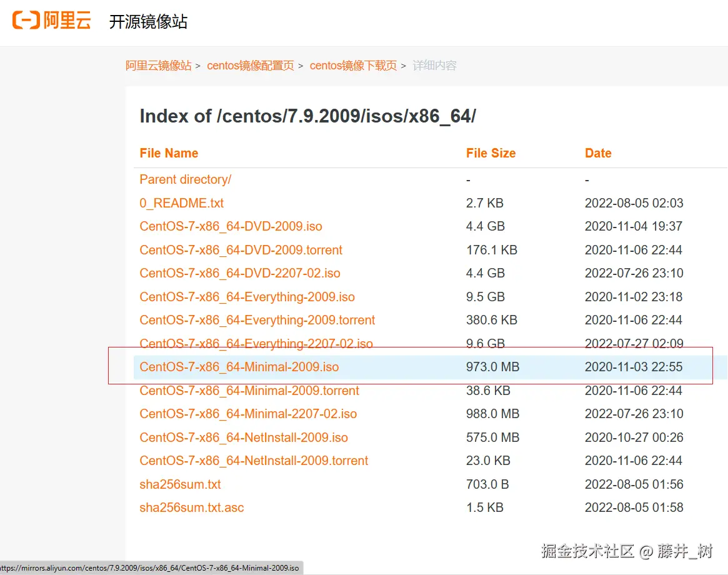Screen dimensions: 728x575
Task: Download CentOS-7-x86_64-Everything-2009.iso
Action: point(247,297)
